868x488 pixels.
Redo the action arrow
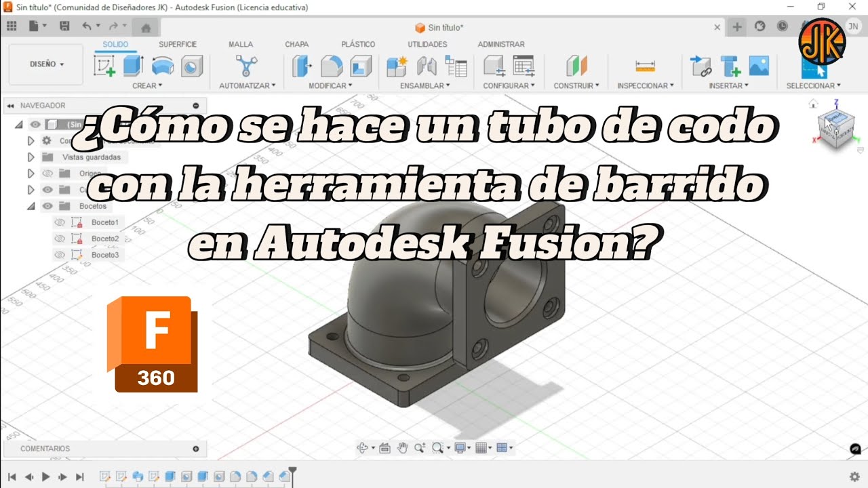[113, 26]
